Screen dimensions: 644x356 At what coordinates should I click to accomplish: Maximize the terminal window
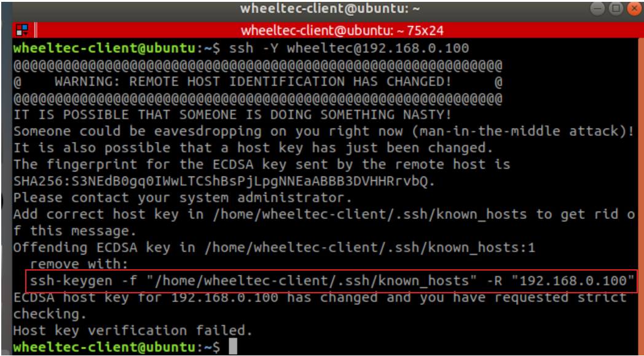click(x=615, y=8)
